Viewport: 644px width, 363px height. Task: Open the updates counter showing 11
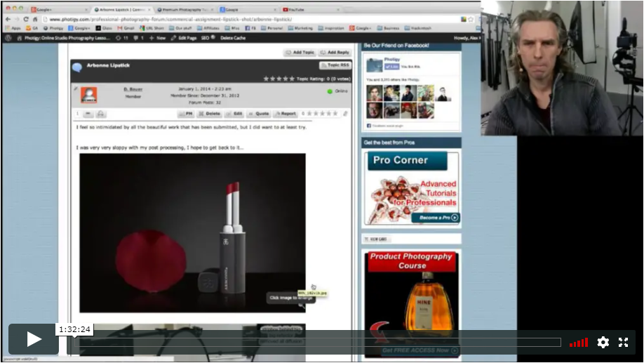(x=122, y=38)
